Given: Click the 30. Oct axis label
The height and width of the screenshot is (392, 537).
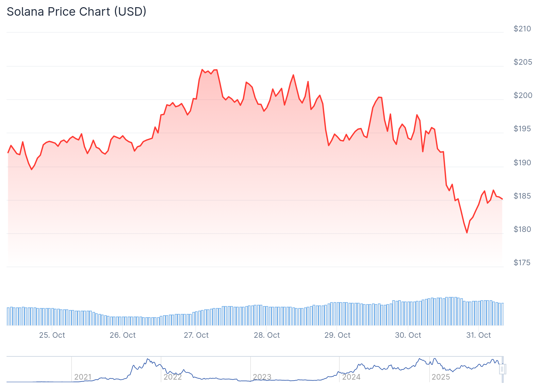Looking at the screenshot, I should click(408, 335).
